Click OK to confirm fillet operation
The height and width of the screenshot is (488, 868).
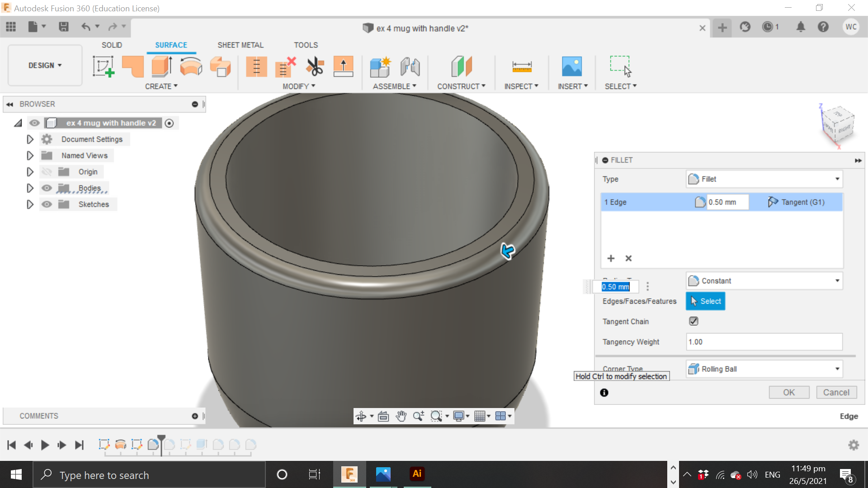[x=789, y=392]
